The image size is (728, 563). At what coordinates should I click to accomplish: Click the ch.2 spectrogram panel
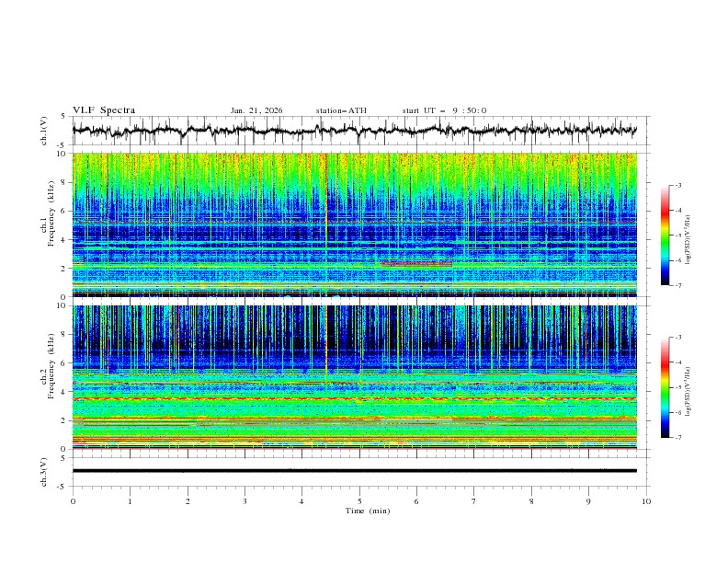pos(355,377)
